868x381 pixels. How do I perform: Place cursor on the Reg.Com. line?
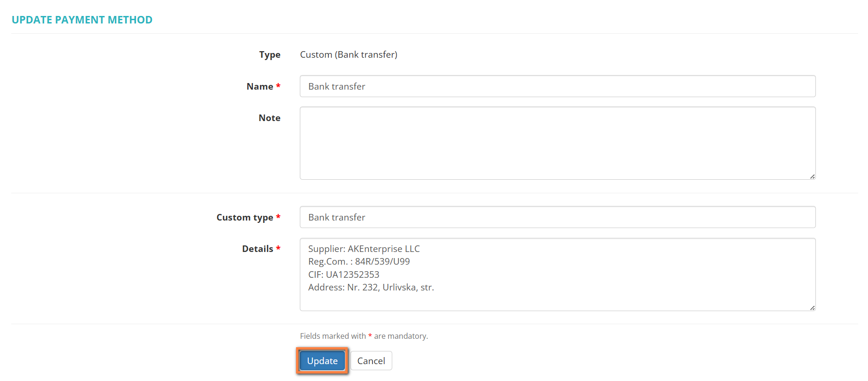pyautogui.click(x=359, y=261)
